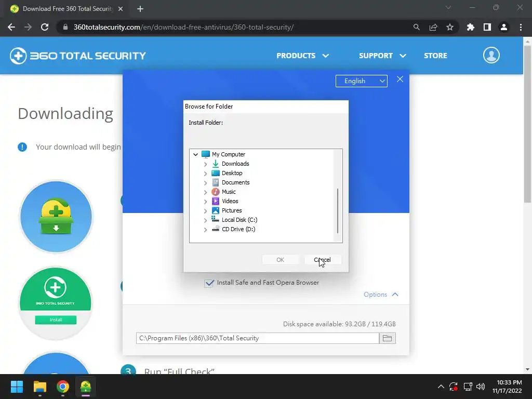Close the installer with the X icon

400,79
